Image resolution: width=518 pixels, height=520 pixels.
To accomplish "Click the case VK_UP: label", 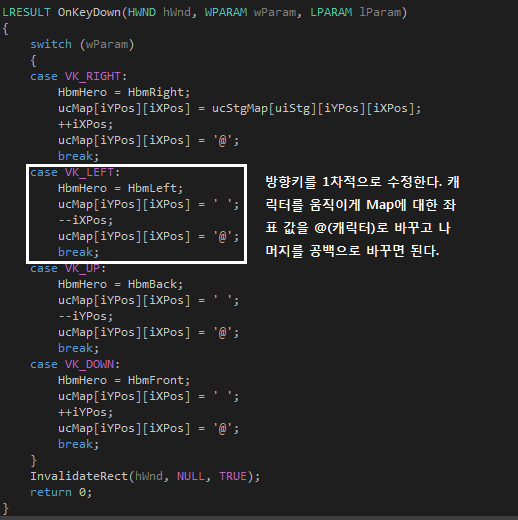I will point(68,268).
